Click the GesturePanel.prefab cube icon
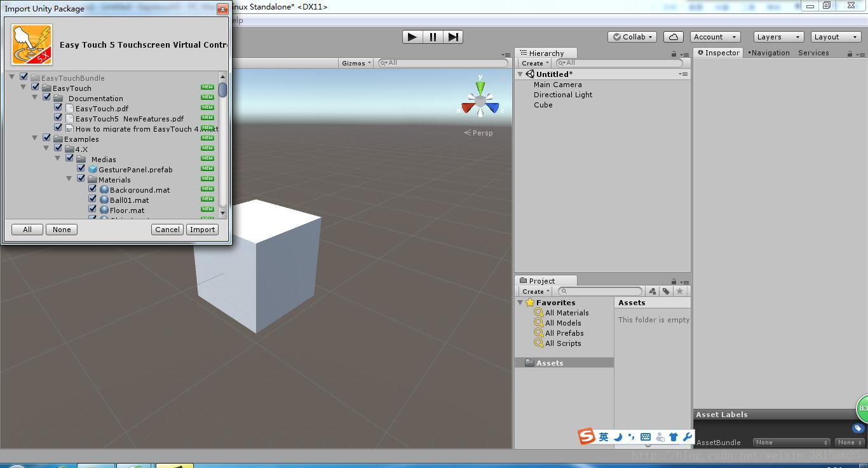 93,170
